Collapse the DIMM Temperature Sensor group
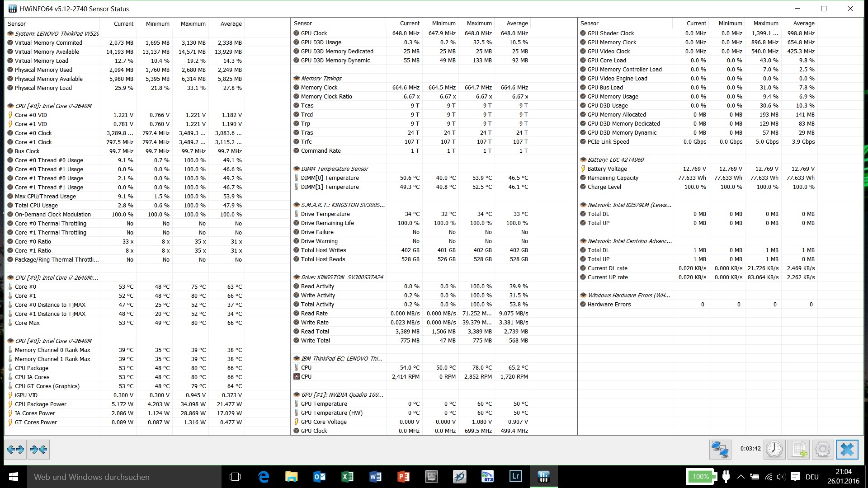868x488 pixels. 335,169
